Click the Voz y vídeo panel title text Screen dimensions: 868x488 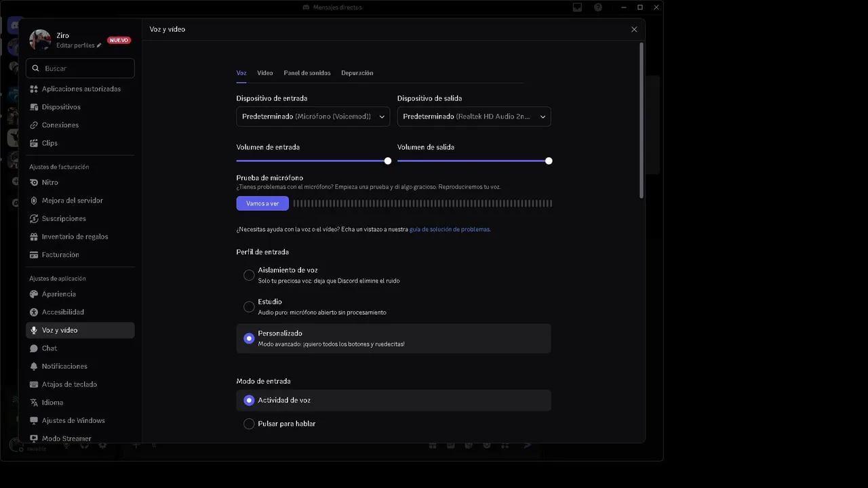[x=167, y=29]
